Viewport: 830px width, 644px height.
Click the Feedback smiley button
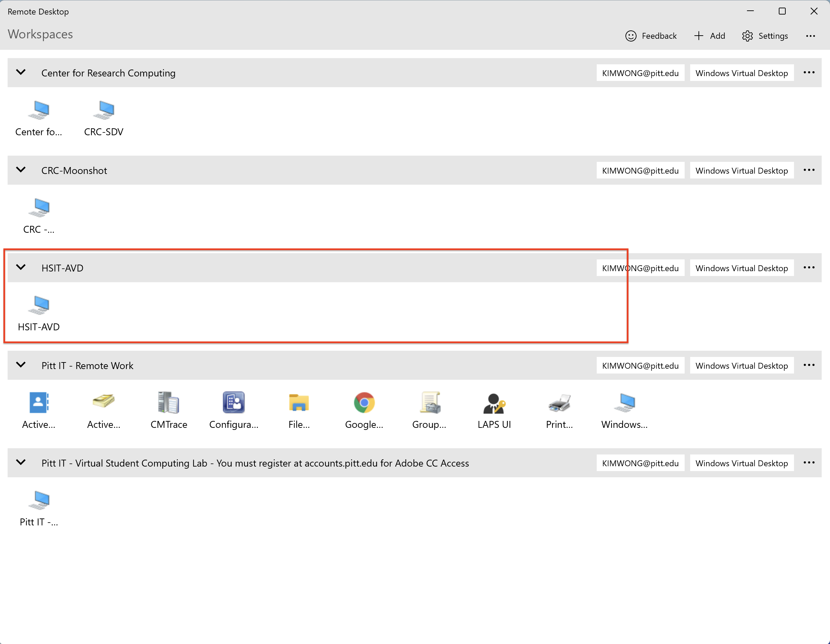pos(651,36)
